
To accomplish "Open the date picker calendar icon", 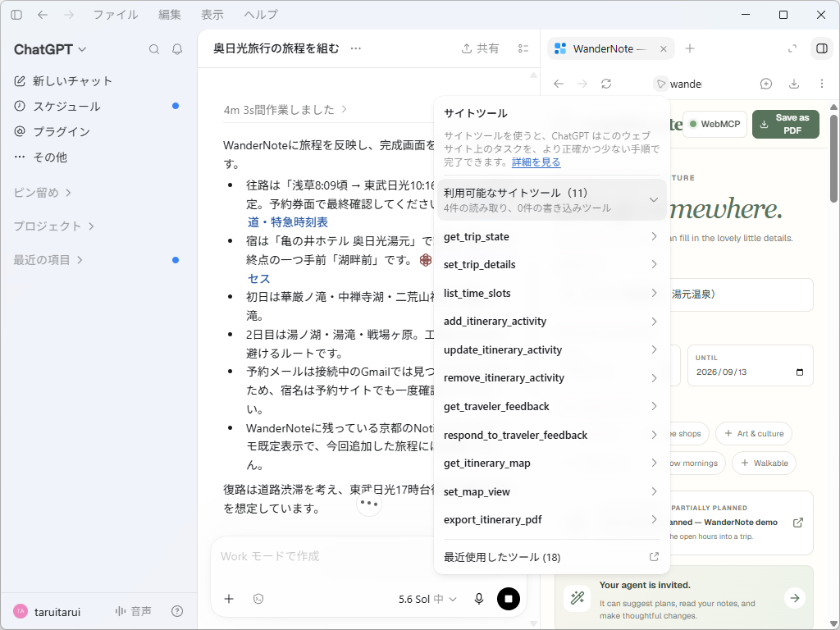I will (800, 372).
